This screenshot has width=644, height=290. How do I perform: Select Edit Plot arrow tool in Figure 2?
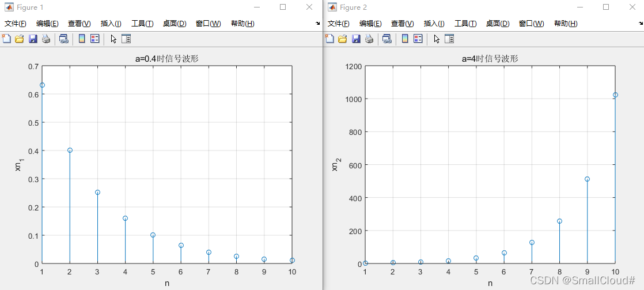[437, 39]
